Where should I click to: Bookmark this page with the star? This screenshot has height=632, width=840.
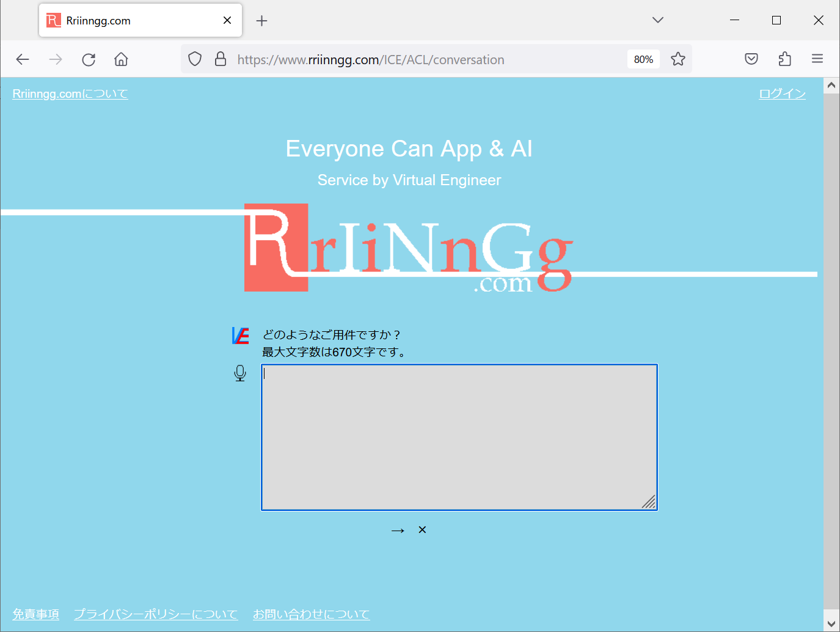click(x=677, y=59)
